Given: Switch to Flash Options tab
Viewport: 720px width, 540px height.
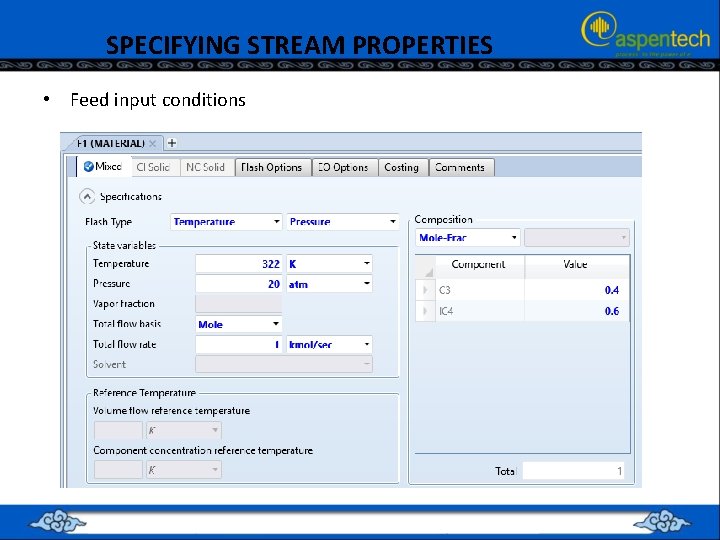Looking at the screenshot, I should click(x=272, y=168).
